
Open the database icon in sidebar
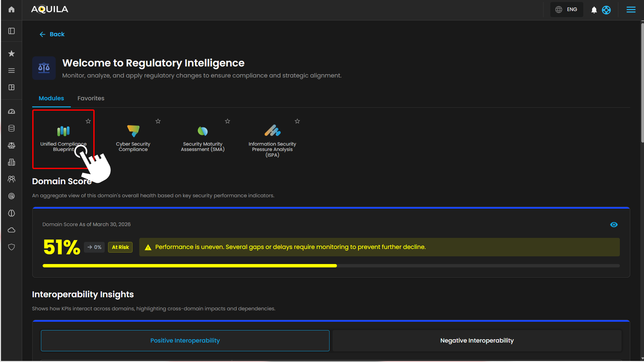[x=11, y=128]
